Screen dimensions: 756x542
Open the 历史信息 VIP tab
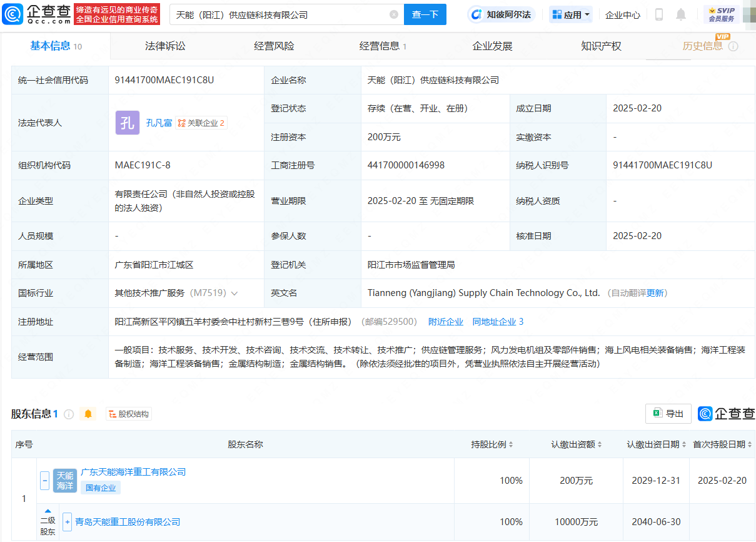click(x=710, y=46)
